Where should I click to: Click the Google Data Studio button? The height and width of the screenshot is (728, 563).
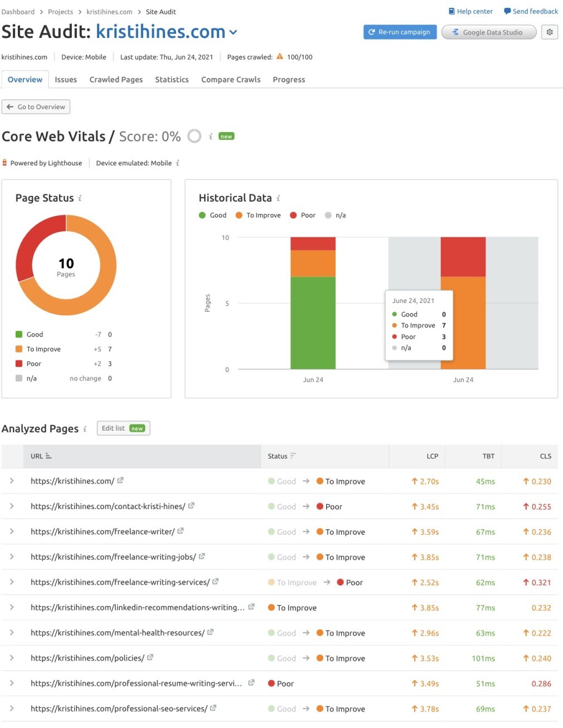[x=489, y=32]
